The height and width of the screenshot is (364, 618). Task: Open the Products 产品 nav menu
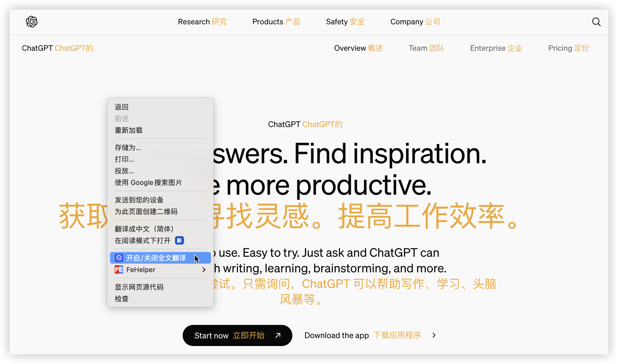pyautogui.click(x=276, y=22)
